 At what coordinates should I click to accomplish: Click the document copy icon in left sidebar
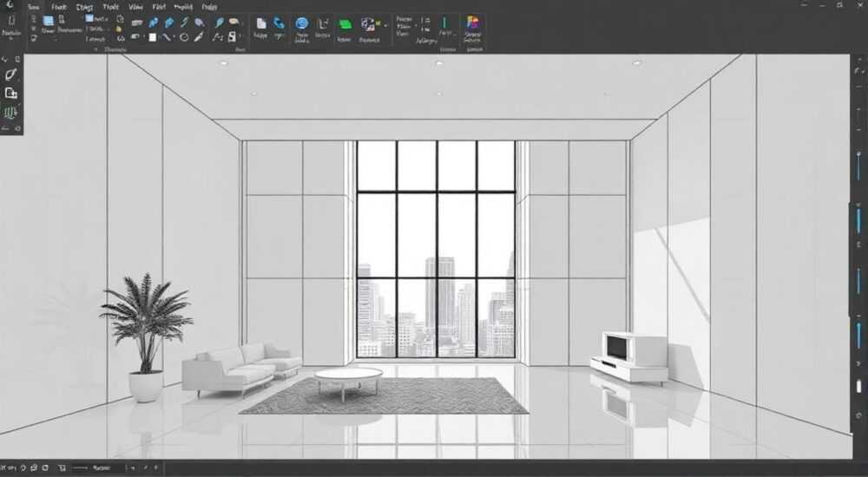[x=10, y=93]
